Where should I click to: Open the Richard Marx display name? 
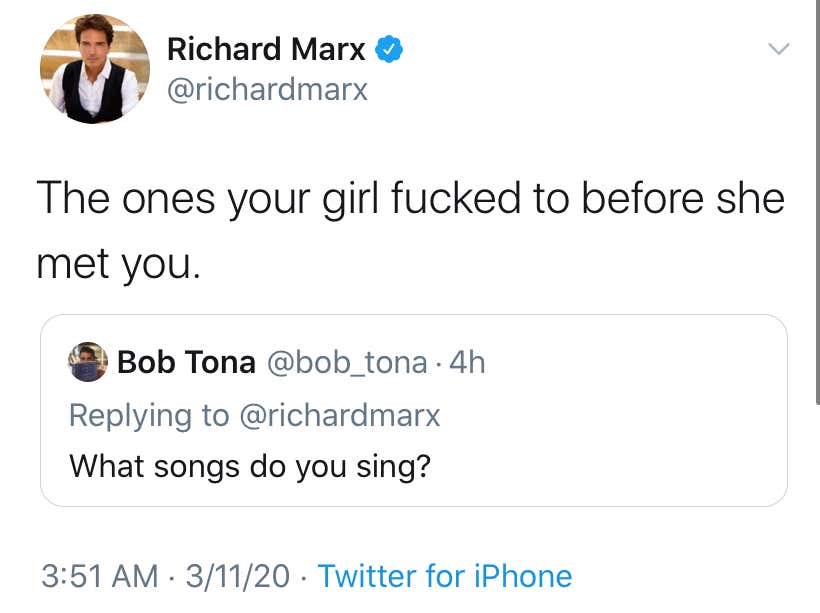pyautogui.click(x=266, y=48)
